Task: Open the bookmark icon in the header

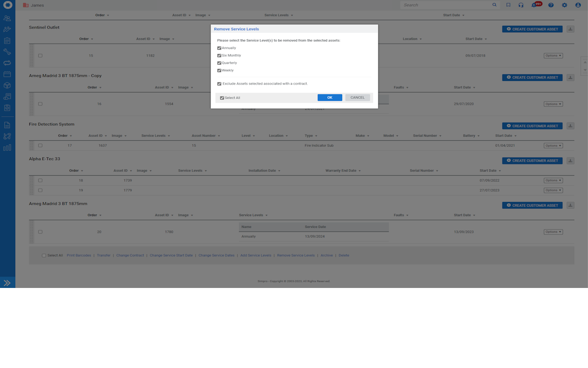Action: click(509, 5)
